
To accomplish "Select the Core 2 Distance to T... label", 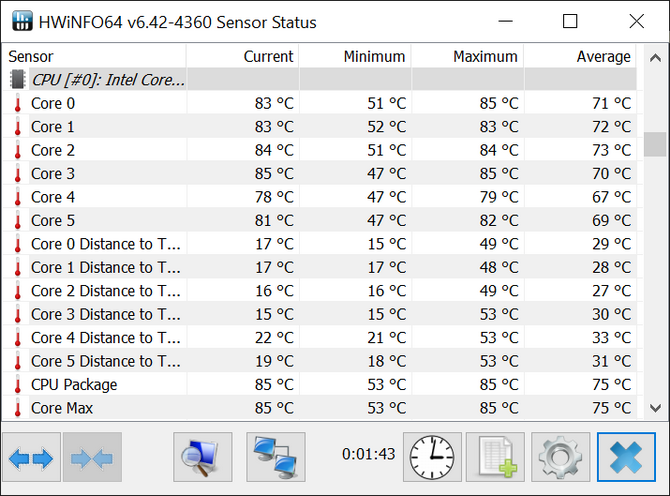I will 106,291.
